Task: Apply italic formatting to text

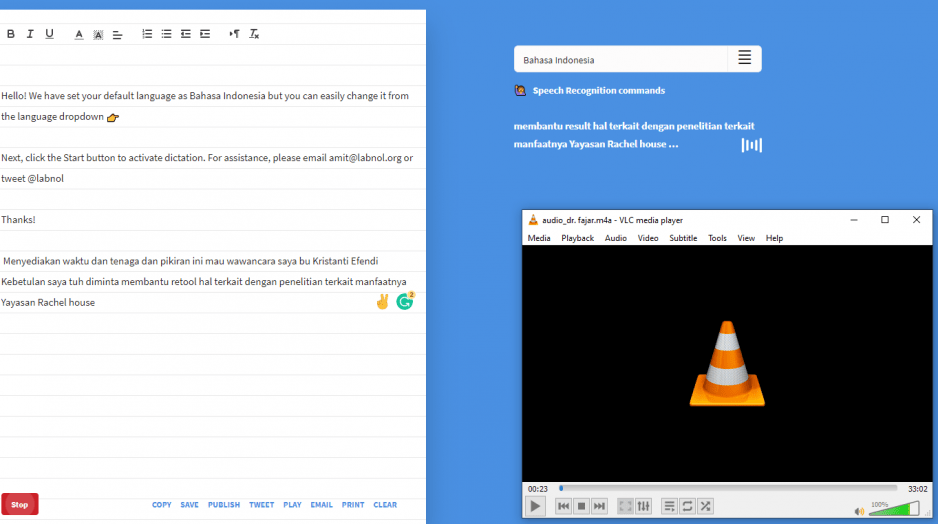Action: pos(30,34)
